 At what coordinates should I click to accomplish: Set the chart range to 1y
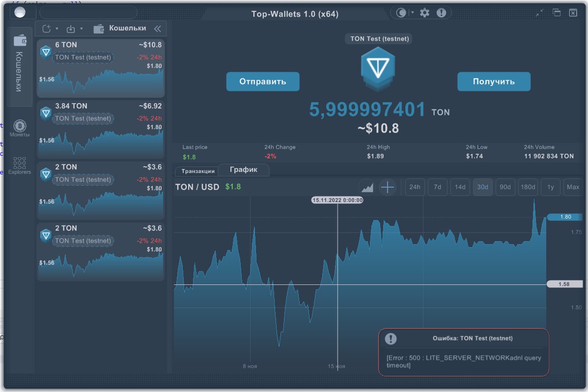(x=551, y=187)
